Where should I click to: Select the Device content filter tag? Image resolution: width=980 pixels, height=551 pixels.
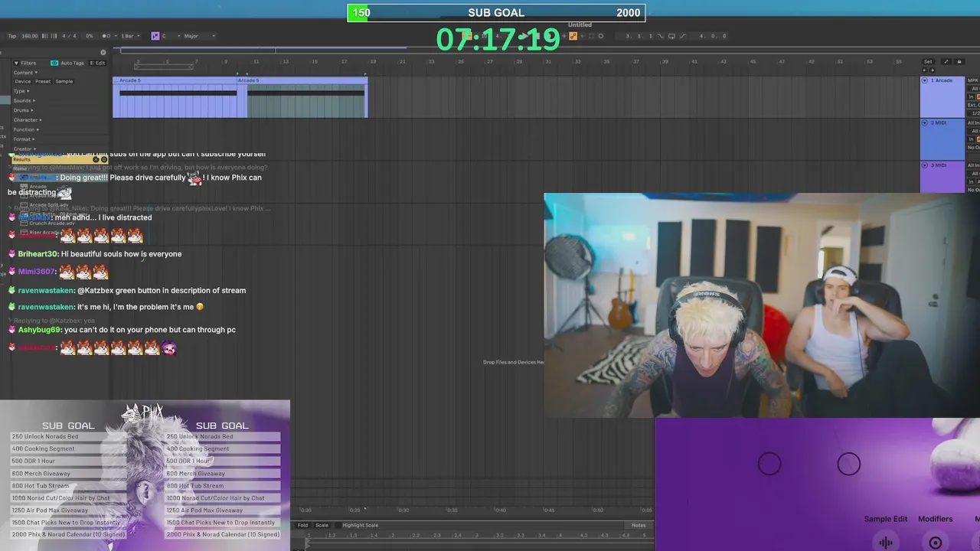tap(23, 81)
